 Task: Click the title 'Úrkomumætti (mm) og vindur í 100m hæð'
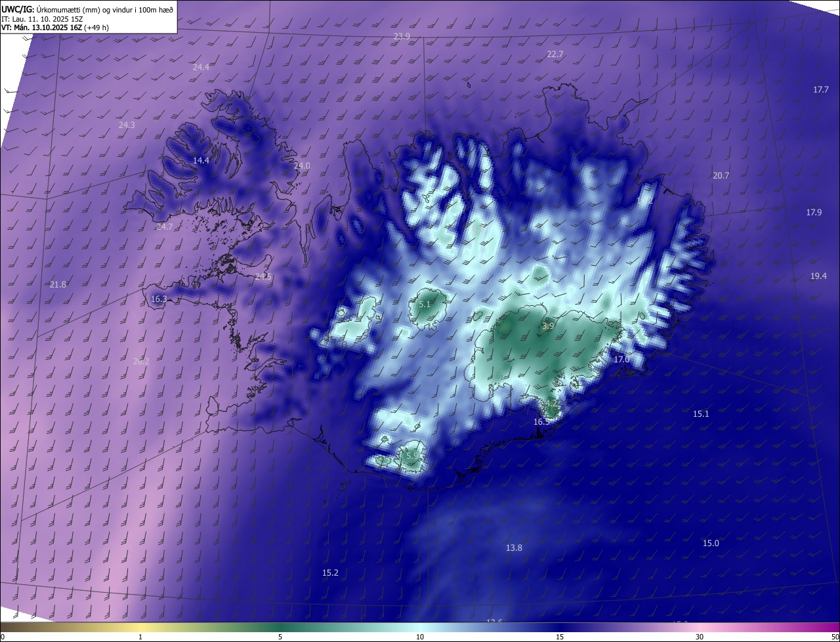click(105, 9)
